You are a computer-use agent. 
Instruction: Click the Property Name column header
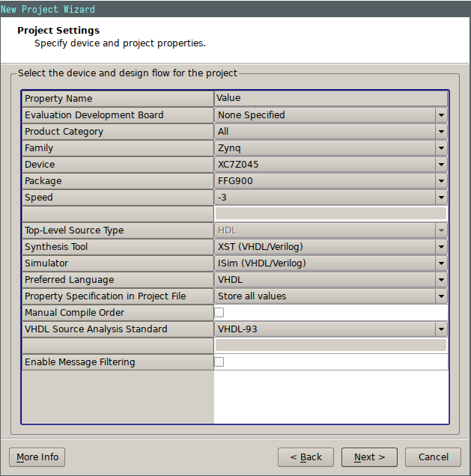[118, 99]
